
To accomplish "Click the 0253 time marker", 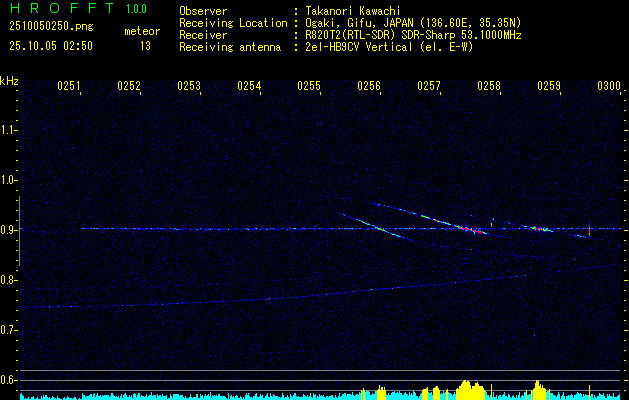I will 189,87.
